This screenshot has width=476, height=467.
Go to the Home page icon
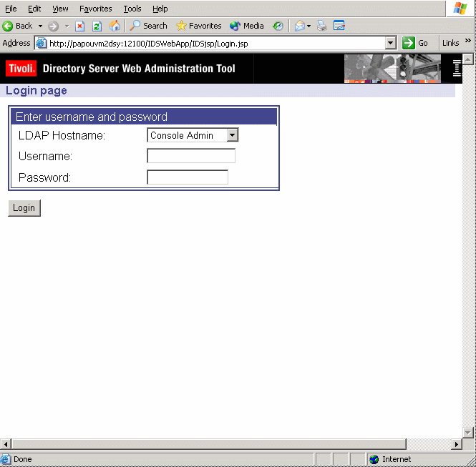(115, 26)
